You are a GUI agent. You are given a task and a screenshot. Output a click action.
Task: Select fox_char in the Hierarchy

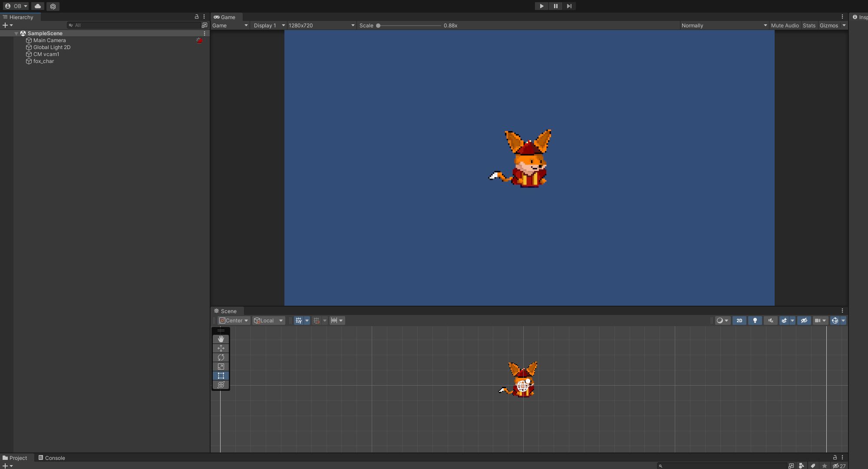point(43,61)
